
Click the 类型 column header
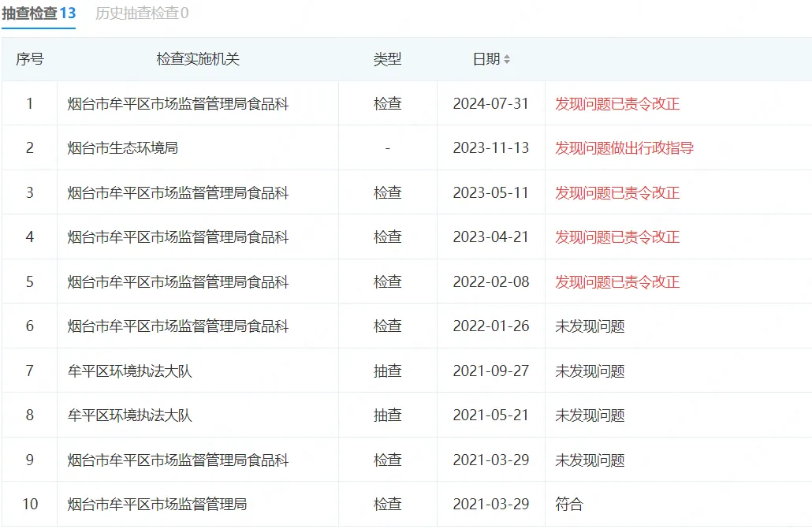click(x=387, y=59)
